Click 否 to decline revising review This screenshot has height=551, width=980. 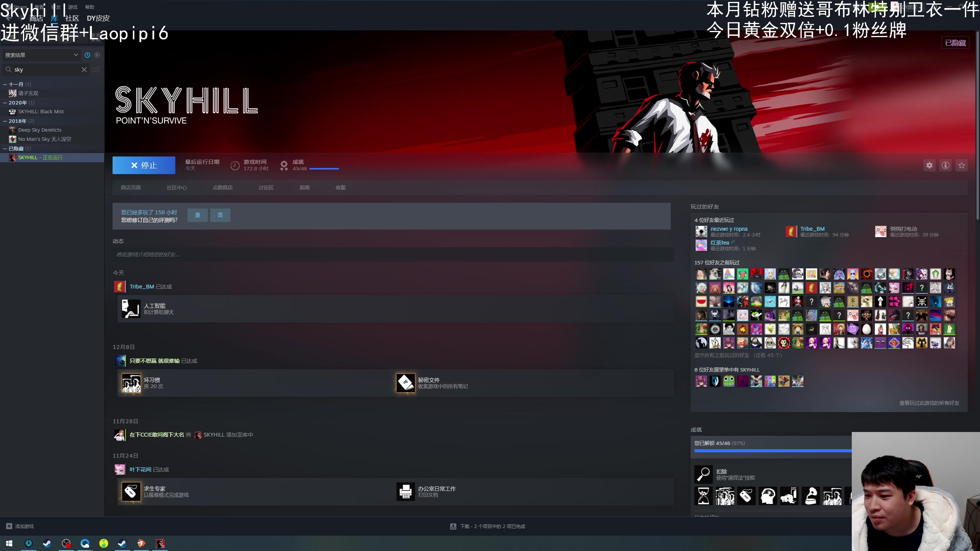click(220, 215)
